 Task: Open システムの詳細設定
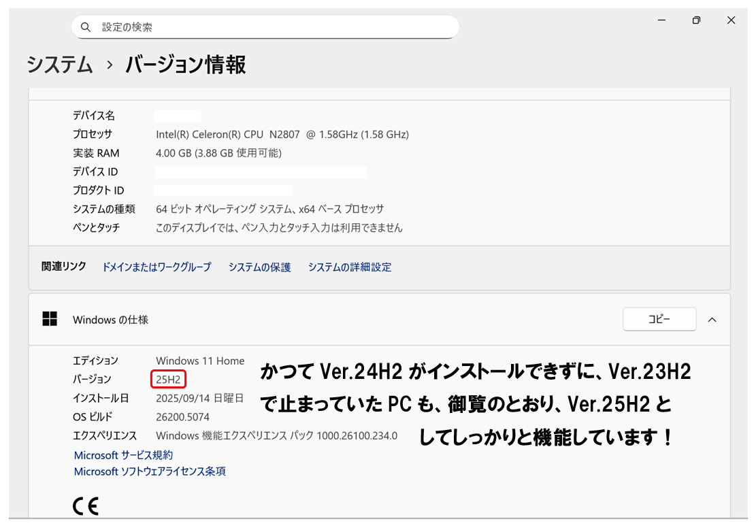click(x=349, y=267)
